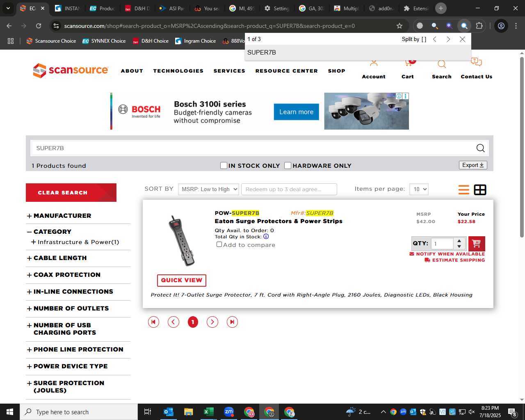Click the Learn more Bosch ad button

click(296, 112)
